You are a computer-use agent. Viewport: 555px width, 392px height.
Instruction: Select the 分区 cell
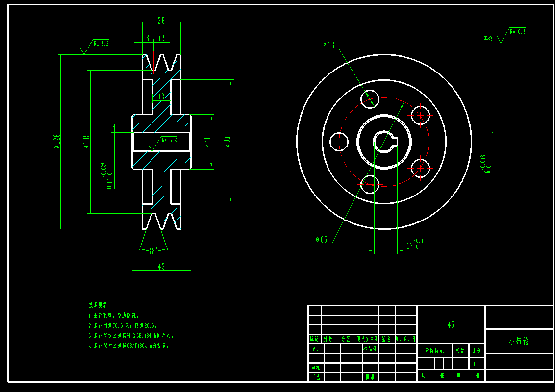(346, 339)
